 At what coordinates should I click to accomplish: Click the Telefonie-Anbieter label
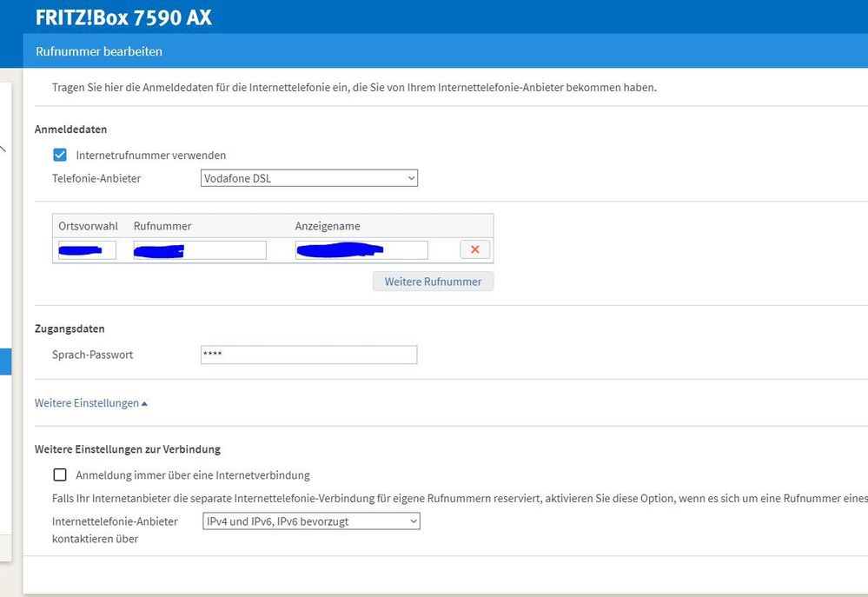tap(96, 178)
